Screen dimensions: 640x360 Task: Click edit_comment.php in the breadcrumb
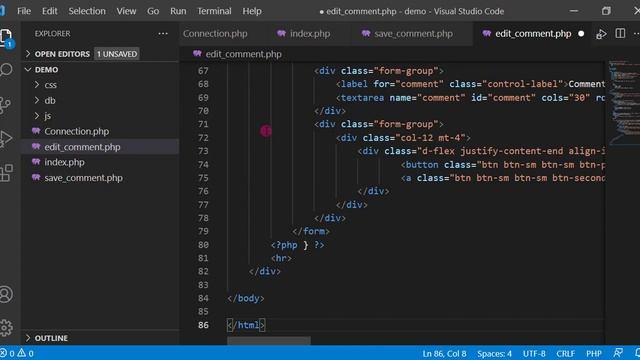(244, 54)
